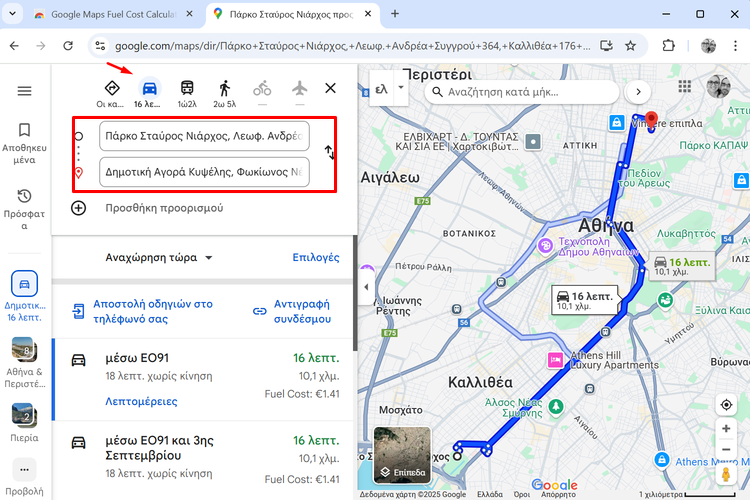Open Αποθηκευμένα saved places
Viewport: 750px width, 500px height.
[24, 144]
